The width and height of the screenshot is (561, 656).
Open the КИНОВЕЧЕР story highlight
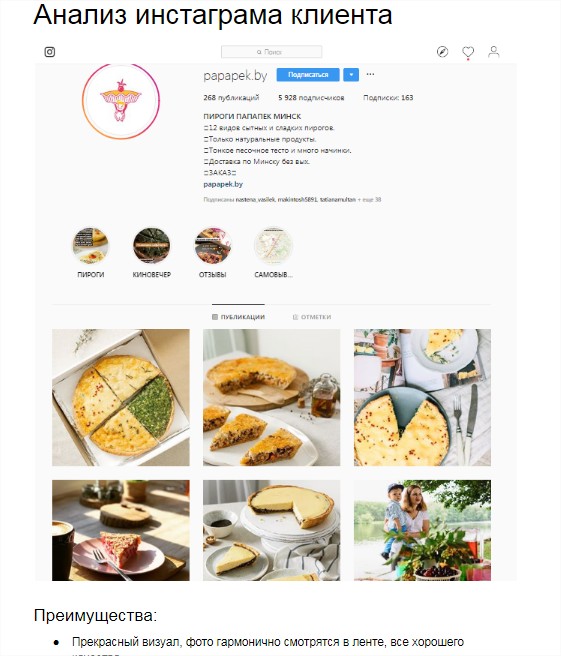tap(151, 246)
